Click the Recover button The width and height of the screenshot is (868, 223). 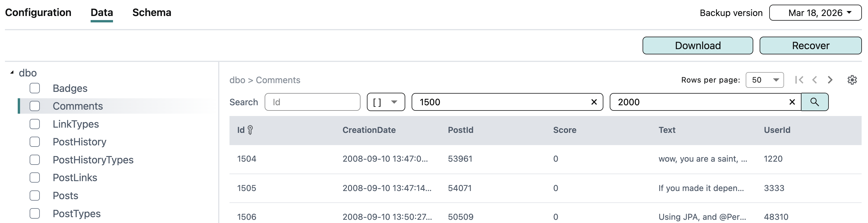coord(810,46)
